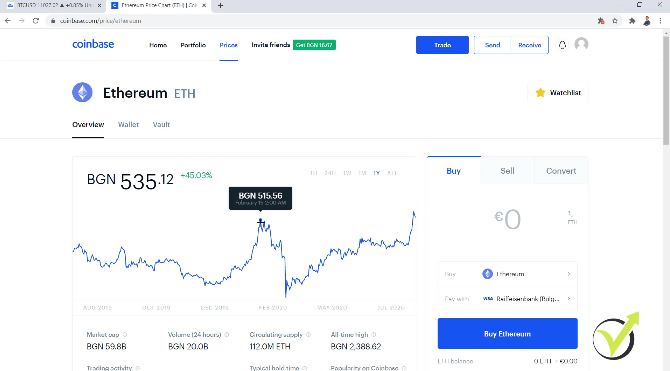
Task: Click the yellow star in the Watchlist button
Action: (x=540, y=92)
